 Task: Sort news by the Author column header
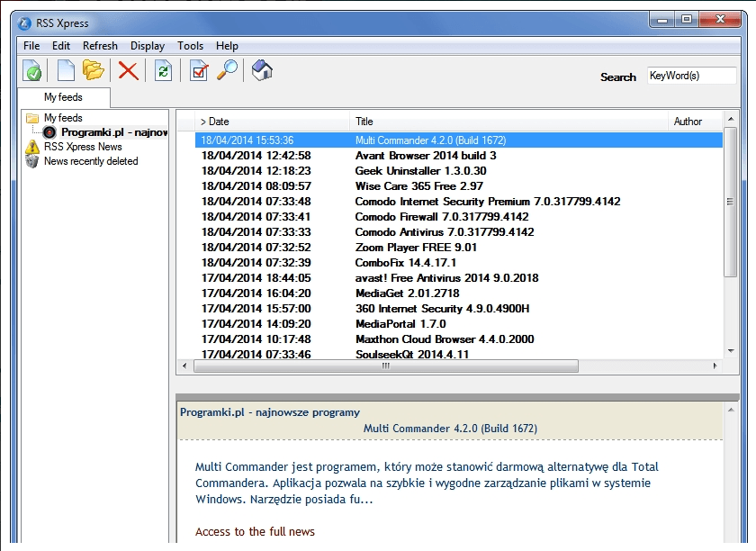coord(695,122)
